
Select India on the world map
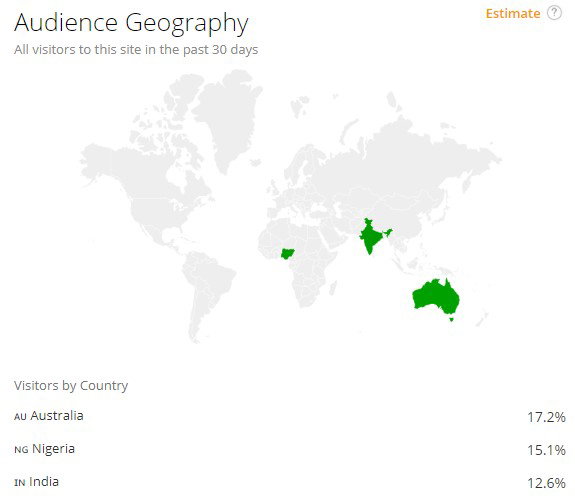(x=372, y=236)
